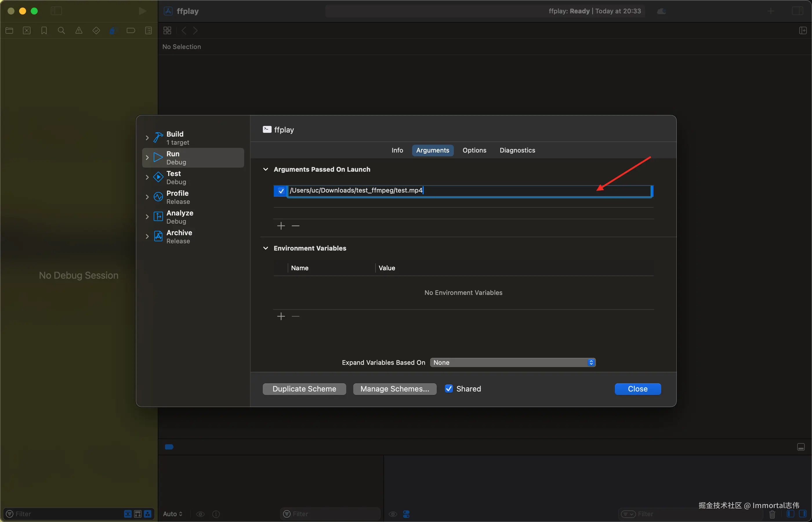Image resolution: width=812 pixels, height=522 pixels.
Task: Open the Bookmark navigator icon
Action: (44, 30)
